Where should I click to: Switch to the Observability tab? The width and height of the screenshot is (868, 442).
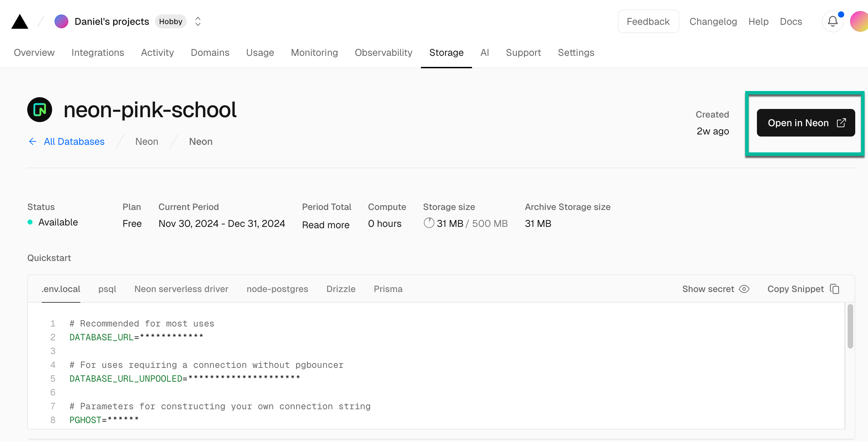click(x=383, y=52)
